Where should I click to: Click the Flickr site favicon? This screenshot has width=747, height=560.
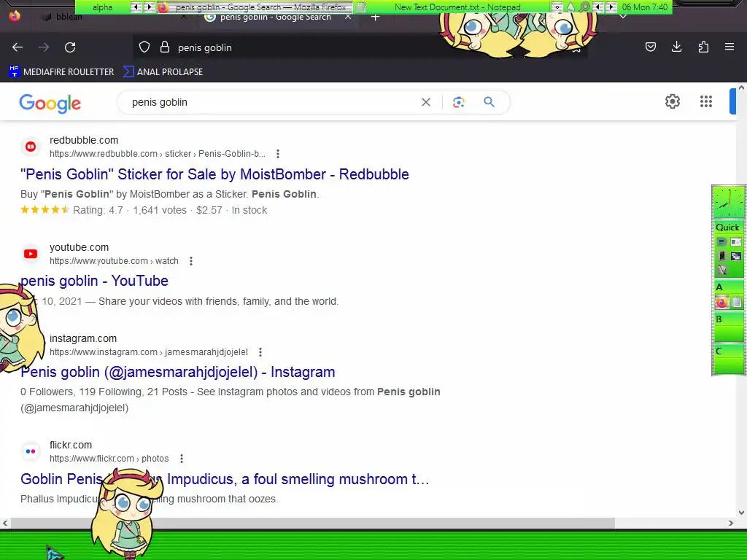click(31, 451)
